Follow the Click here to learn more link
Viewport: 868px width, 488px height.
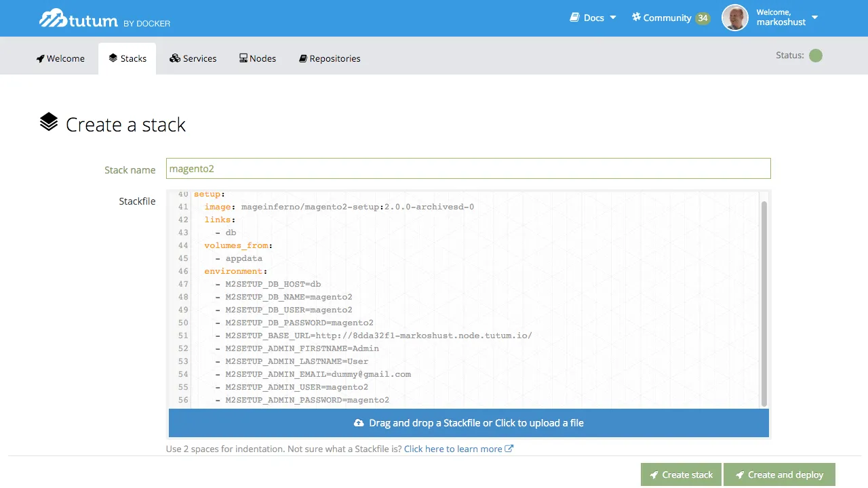pos(453,449)
